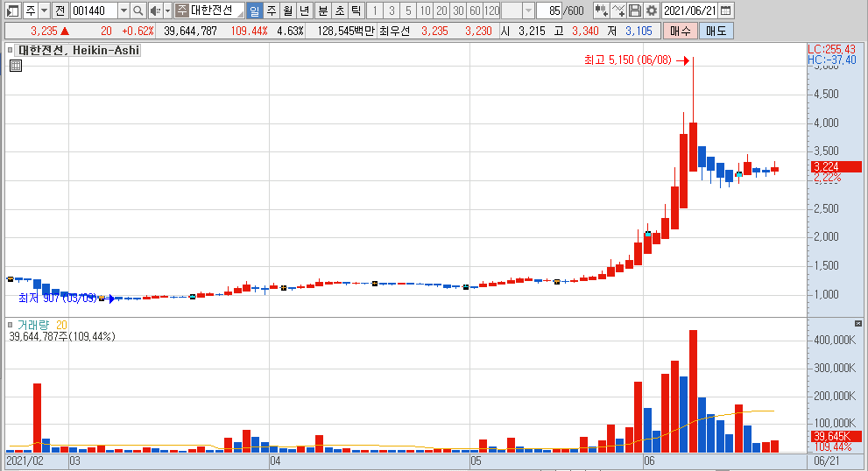
Task: Set interval to 5
Action: click(408, 10)
